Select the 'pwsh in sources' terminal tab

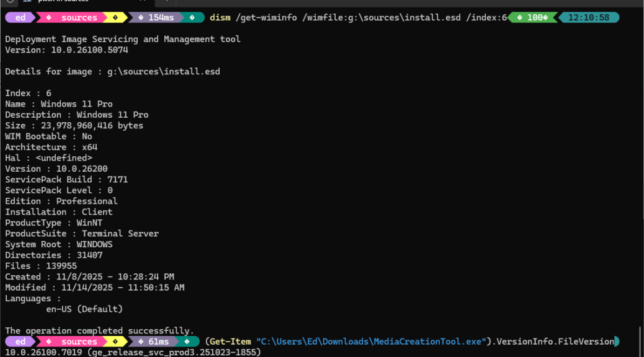click(x=62, y=2)
